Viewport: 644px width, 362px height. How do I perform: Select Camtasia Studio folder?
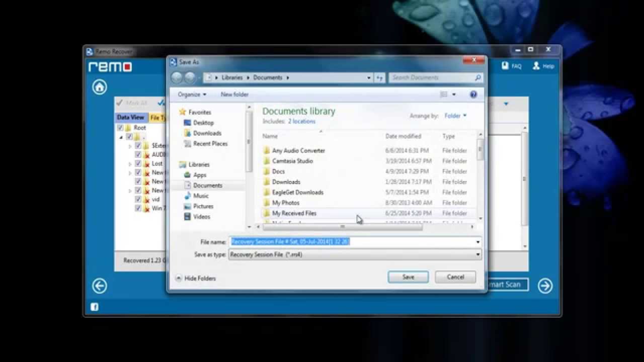pos(288,161)
